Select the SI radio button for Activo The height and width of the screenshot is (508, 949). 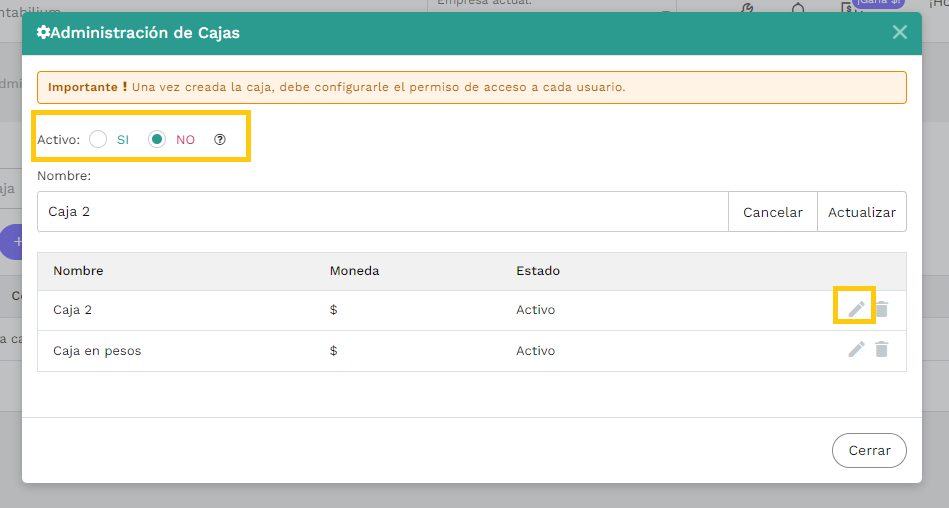(x=98, y=140)
